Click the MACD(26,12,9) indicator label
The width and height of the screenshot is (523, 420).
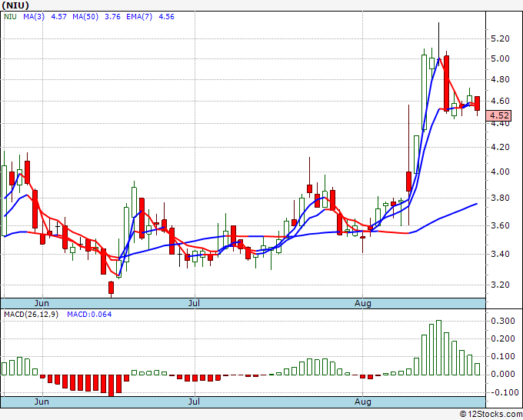[x=31, y=315]
